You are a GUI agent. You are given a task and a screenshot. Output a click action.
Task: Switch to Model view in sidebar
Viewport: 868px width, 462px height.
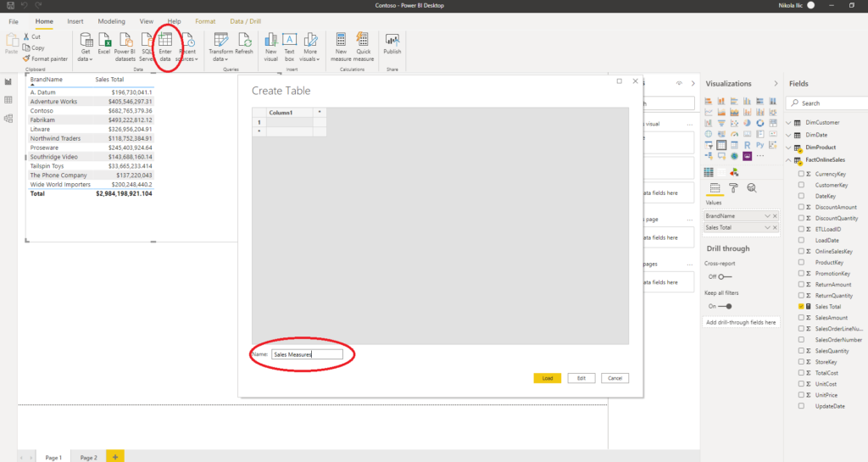click(8, 119)
